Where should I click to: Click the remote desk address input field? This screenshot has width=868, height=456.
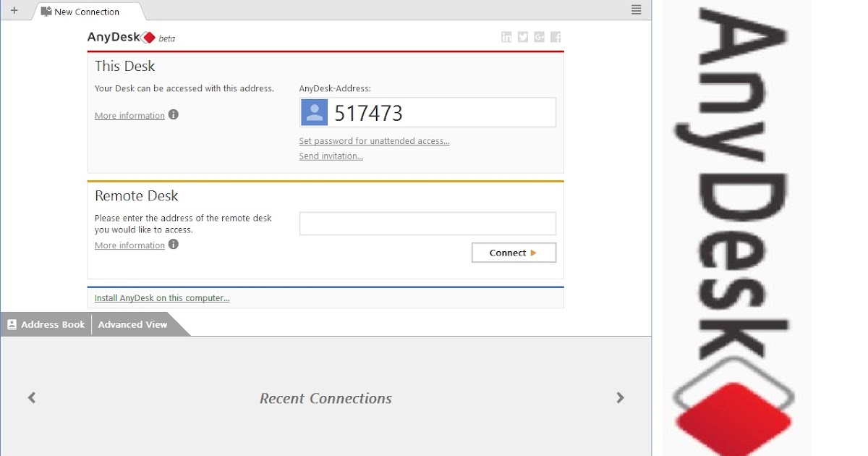click(x=427, y=223)
